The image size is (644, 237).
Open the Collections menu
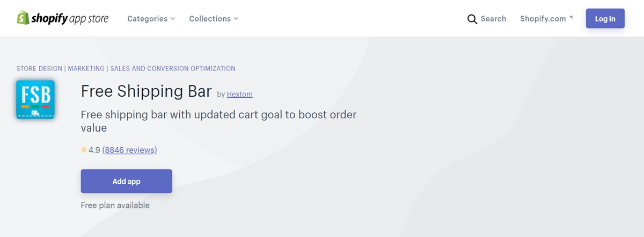click(214, 19)
